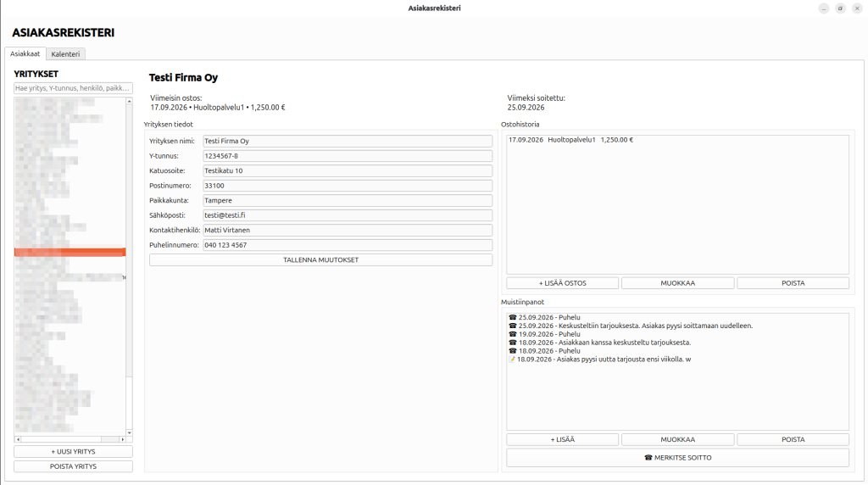The image size is (868, 485).
Task: Click POISTA under purchase history
Action: (x=793, y=283)
